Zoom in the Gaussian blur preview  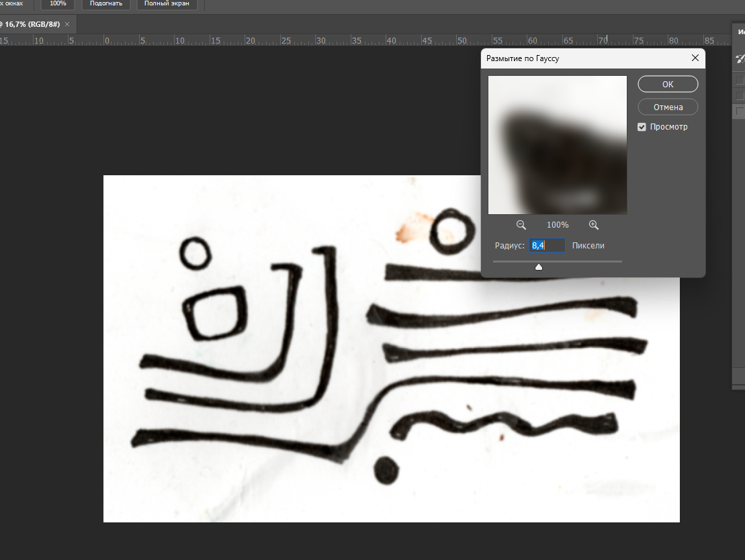point(593,226)
